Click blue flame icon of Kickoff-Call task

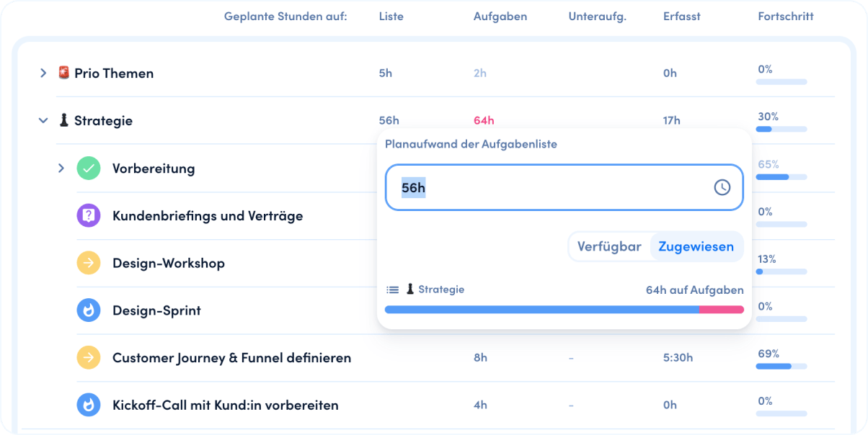coord(89,405)
